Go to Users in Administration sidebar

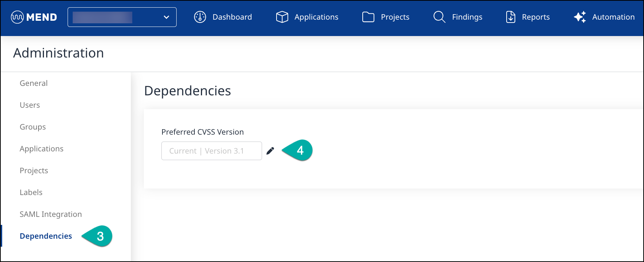(30, 105)
